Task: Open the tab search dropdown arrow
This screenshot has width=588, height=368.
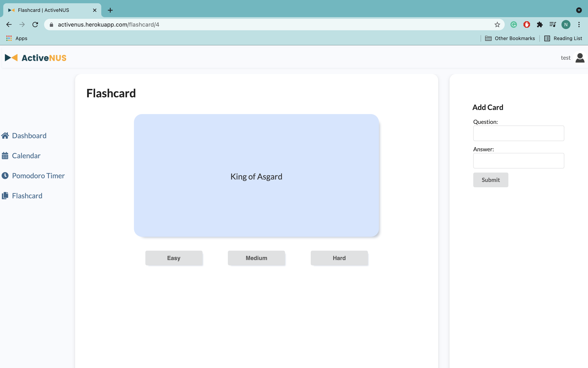Action: pos(579,10)
